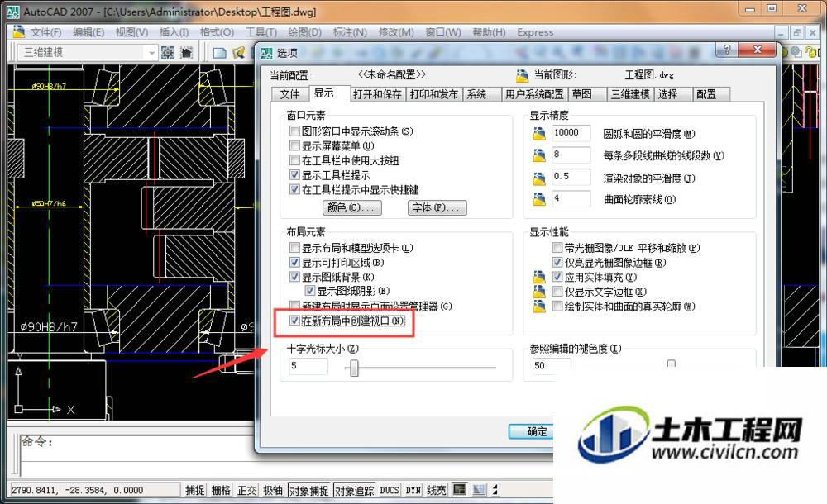Switch to the 选择 tab

pos(672,94)
